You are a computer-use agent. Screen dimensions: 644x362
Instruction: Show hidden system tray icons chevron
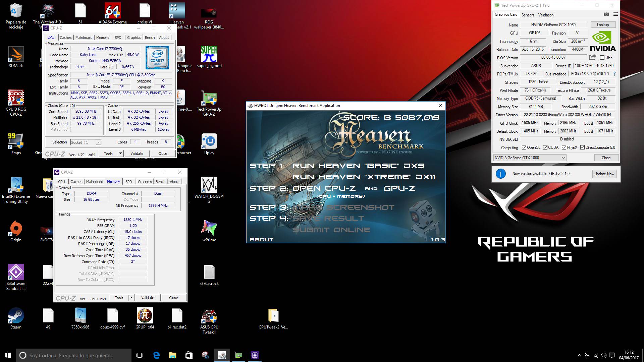[579, 355]
